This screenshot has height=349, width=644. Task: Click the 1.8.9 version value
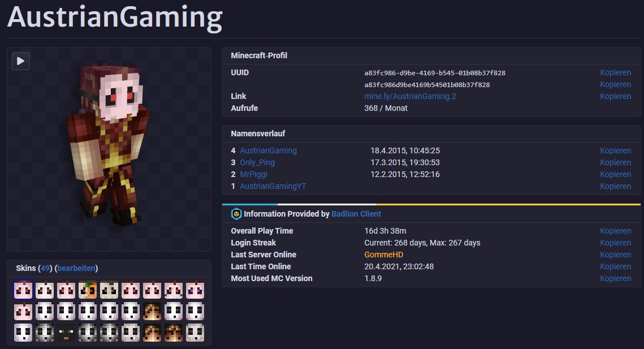373,279
